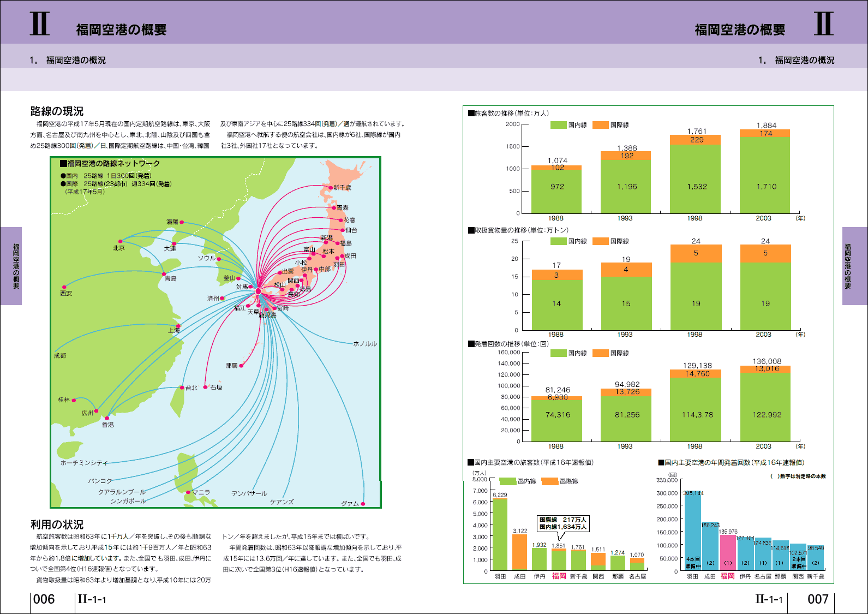868x614 pixels.
Task: Click the 青森 label on the route map
Action: tap(343, 207)
